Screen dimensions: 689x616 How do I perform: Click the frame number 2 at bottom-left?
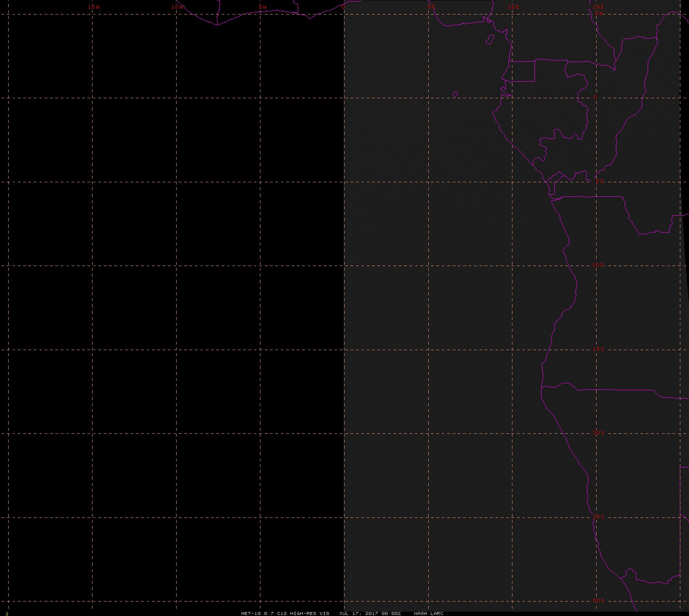click(7, 613)
